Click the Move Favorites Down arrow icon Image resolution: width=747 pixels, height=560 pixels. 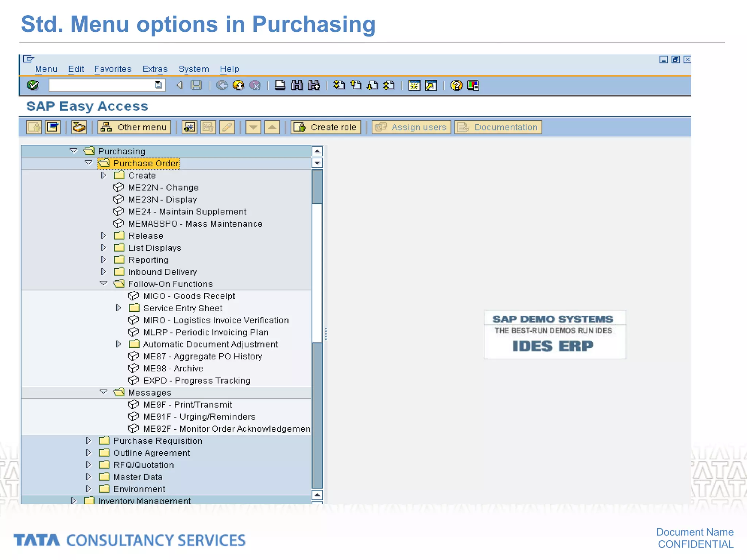pyautogui.click(x=253, y=127)
